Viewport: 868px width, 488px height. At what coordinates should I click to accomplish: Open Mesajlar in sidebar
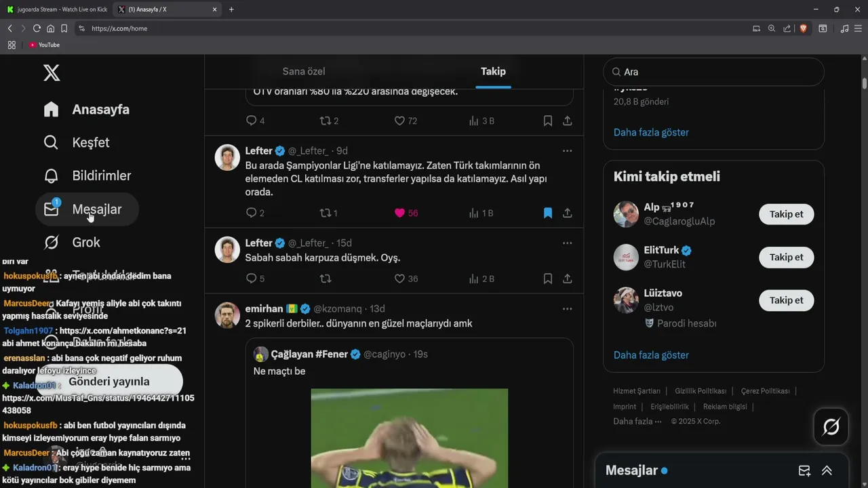[x=87, y=209]
